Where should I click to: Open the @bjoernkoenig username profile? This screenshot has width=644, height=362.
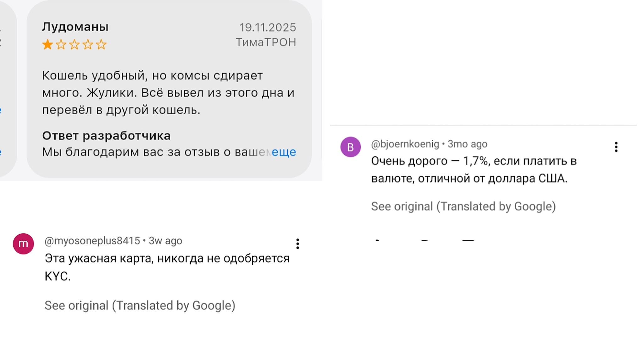tap(405, 144)
